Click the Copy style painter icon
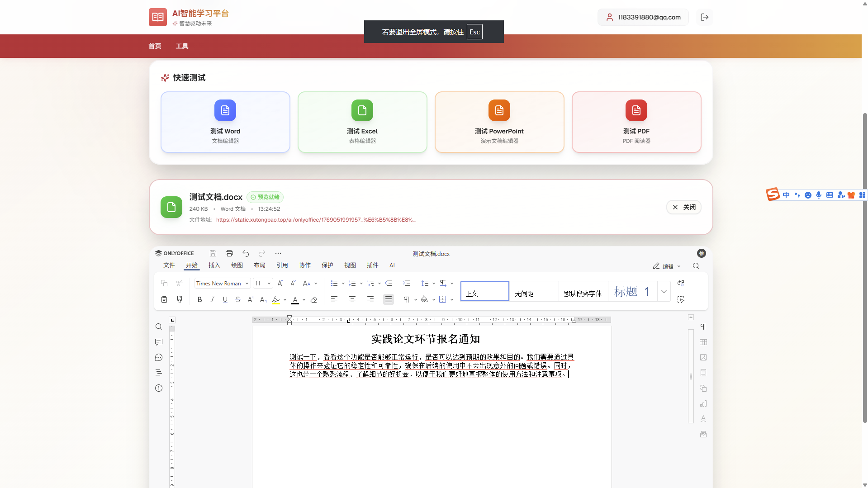 coord(179,299)
